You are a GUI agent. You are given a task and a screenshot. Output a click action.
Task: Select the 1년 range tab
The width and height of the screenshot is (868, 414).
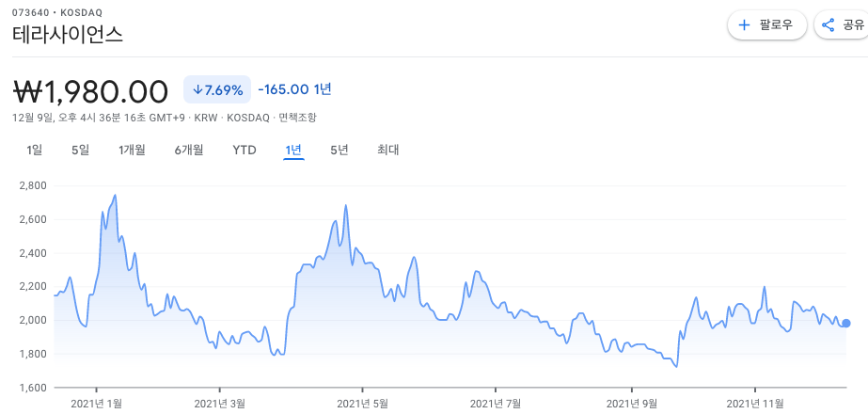pos(293,151)
